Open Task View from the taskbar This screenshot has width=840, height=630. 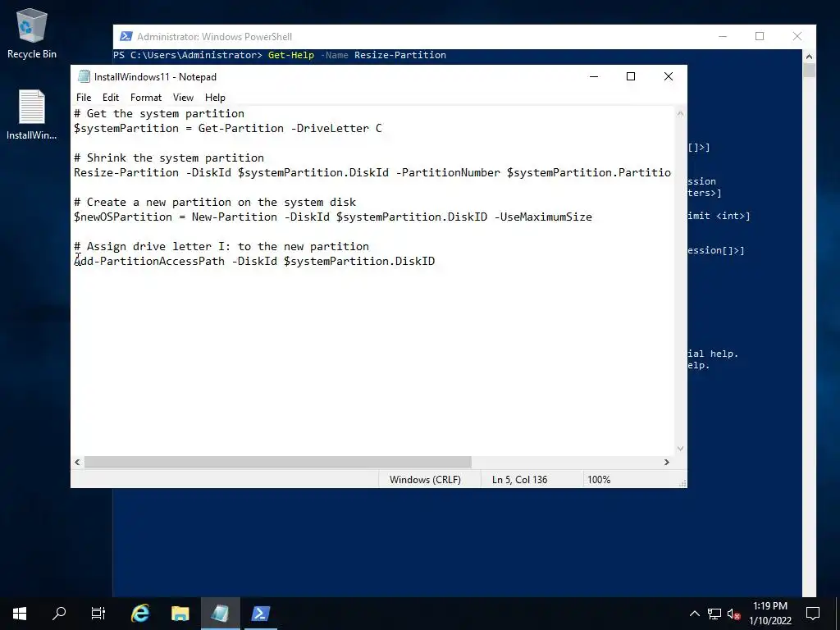pos(98,614)
